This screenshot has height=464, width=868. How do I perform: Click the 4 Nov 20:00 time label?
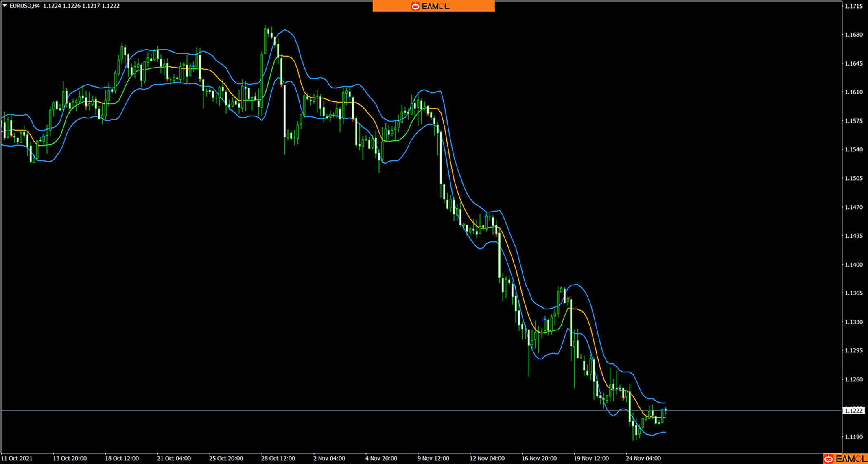click(x=381, y=458)
